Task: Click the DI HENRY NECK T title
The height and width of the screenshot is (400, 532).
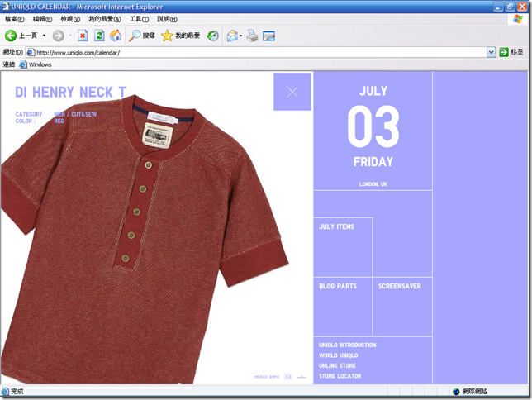Action: [x=70, y=92]
